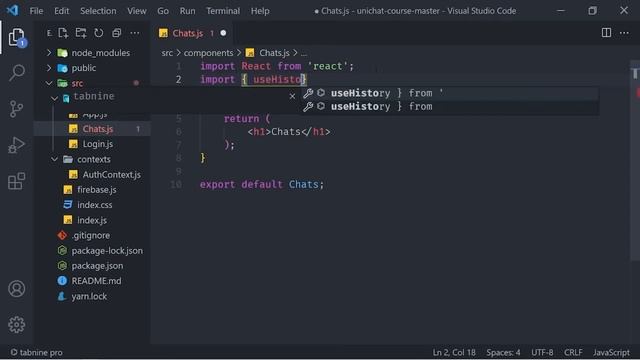This screenshot has height=360, width=640.
Task: Open the Go menu
Action: click(163, 11)
